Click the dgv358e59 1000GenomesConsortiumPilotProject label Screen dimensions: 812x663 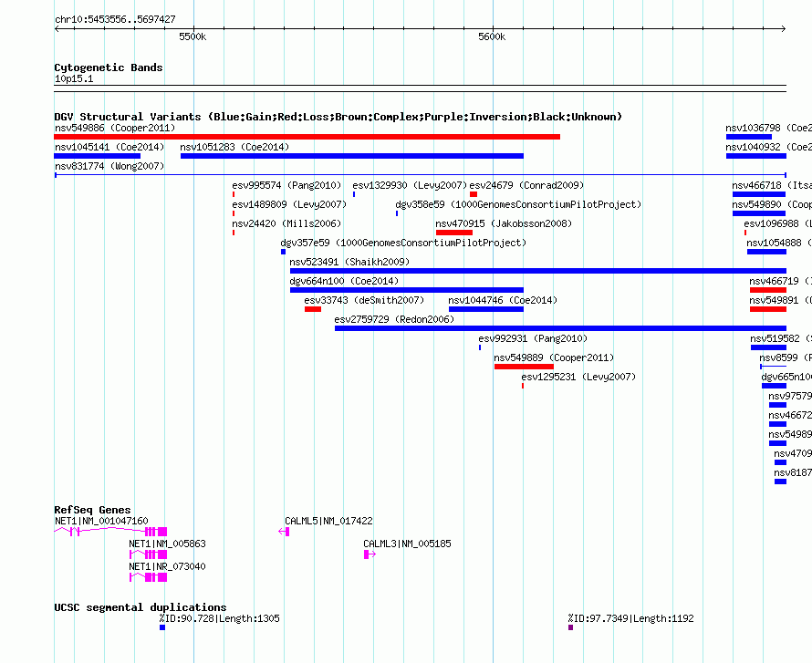click(518, 204)
